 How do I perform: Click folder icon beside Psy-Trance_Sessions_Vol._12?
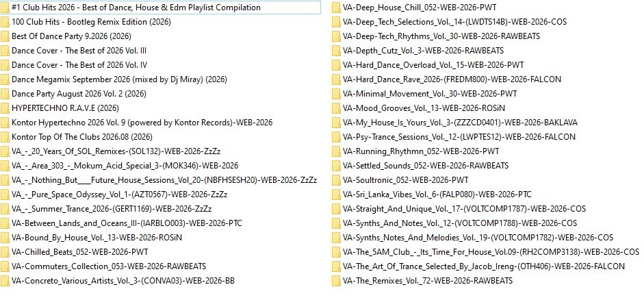336,137
